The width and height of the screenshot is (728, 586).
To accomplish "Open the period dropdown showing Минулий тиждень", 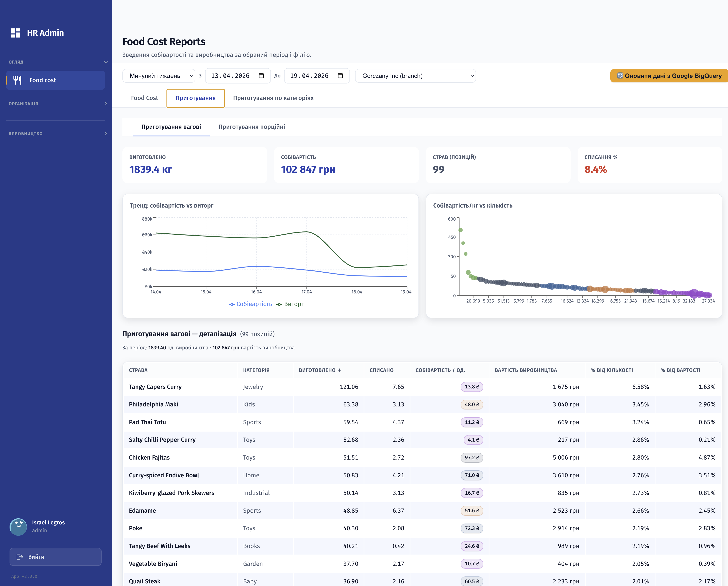I will (x=159, y=76).
